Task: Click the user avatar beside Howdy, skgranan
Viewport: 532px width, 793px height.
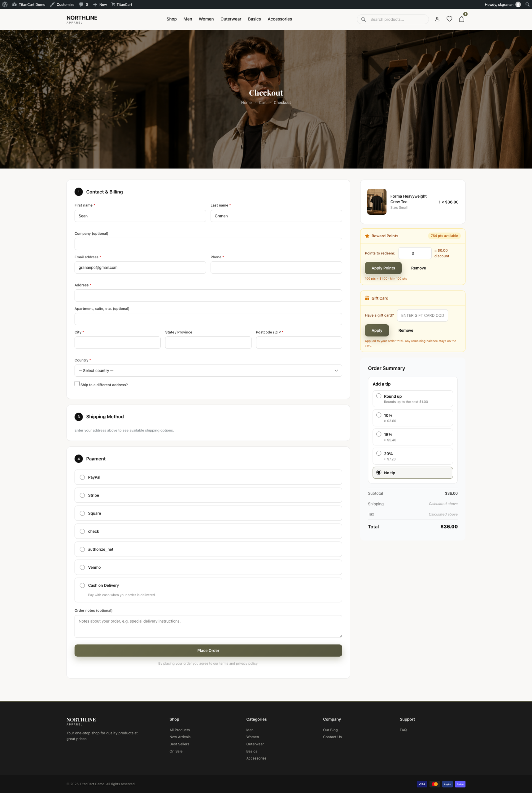Action: (518, 4)
